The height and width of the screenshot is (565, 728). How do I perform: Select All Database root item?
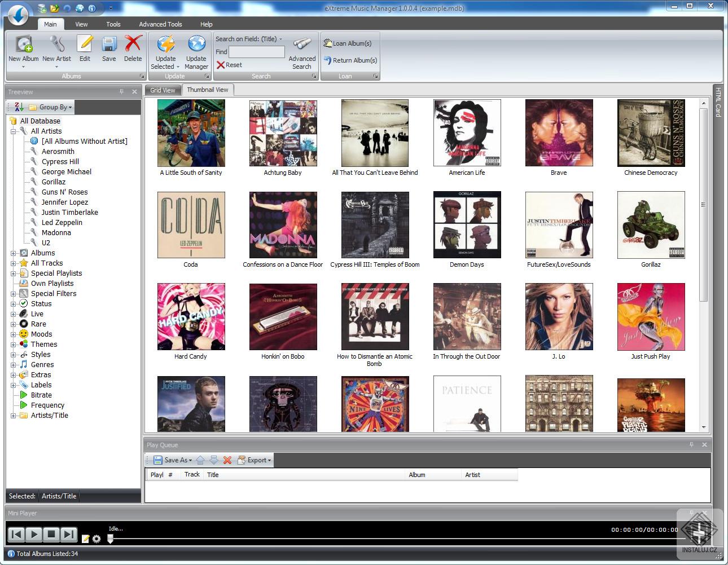(40, 121)
